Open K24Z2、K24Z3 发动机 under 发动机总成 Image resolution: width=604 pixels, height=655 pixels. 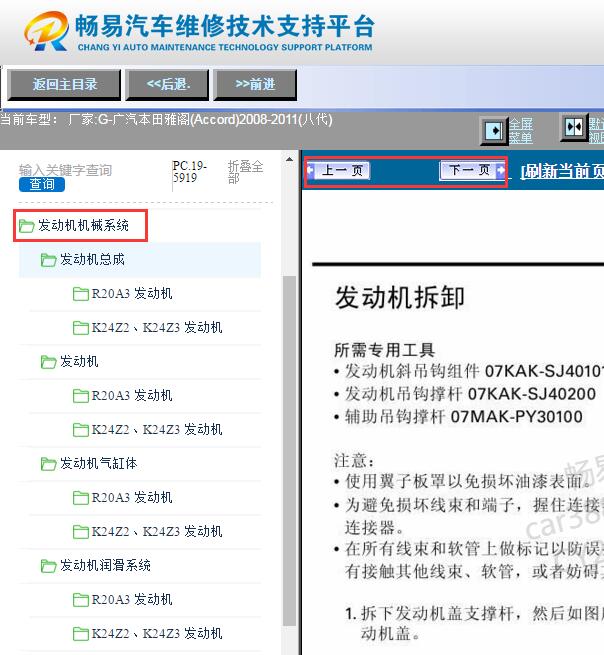pyautogui.click(x=157, y=328)
